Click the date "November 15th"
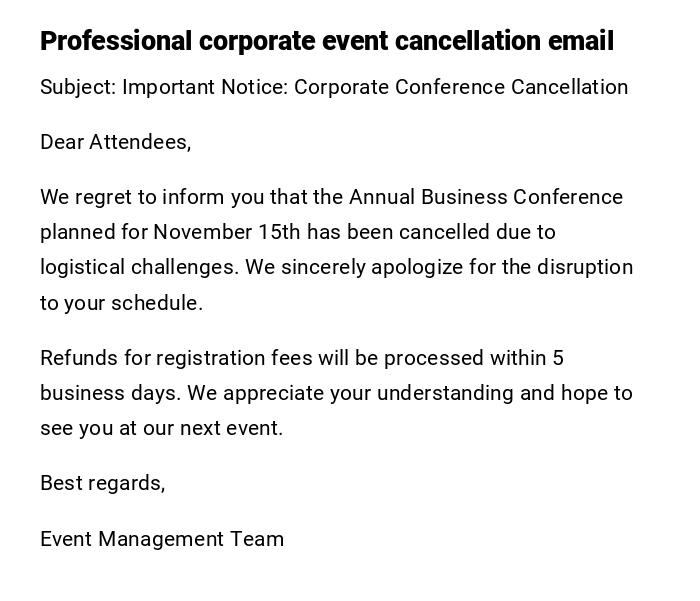This screenshot has width=700, height=601. 226,232
